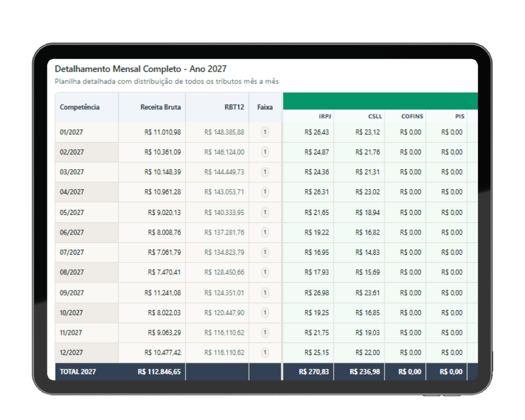Viewport: 525px width, 420px height.
Task: Click the Faixa badge in row 12/2027
Action: pos(265,352)
